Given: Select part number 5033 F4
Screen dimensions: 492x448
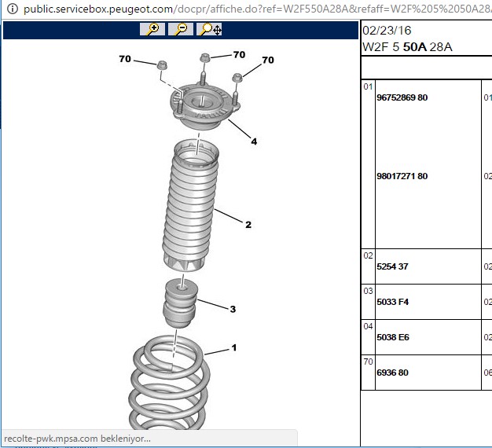Looking at the screenshot, I should click(x=392, y=302).
